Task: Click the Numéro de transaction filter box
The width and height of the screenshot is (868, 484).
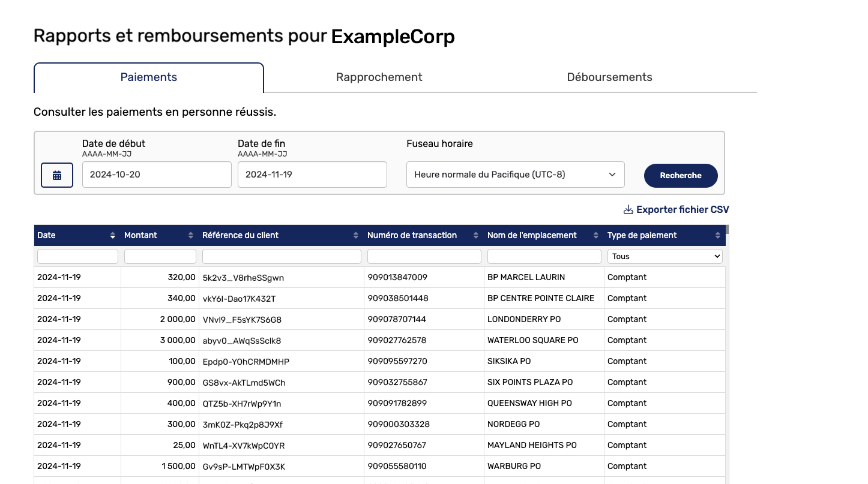Action: pyautogui.click(x=424, y=256)
